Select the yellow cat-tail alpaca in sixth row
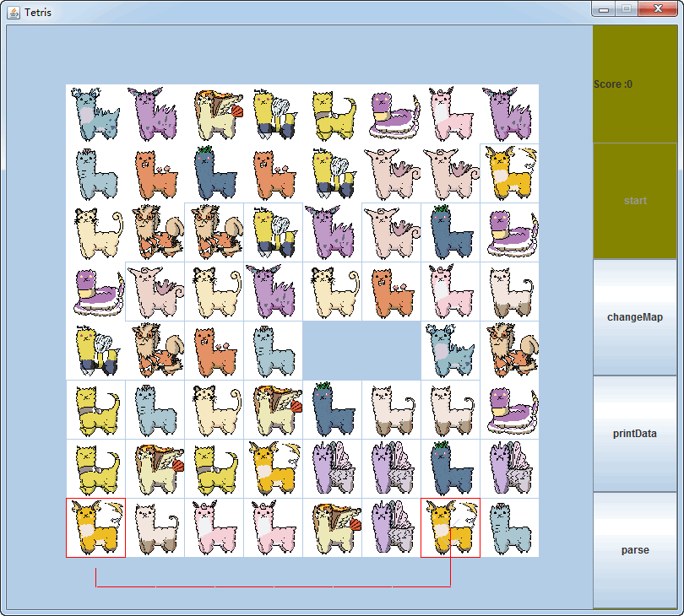684x616 pixels. [x=95, y=410]
